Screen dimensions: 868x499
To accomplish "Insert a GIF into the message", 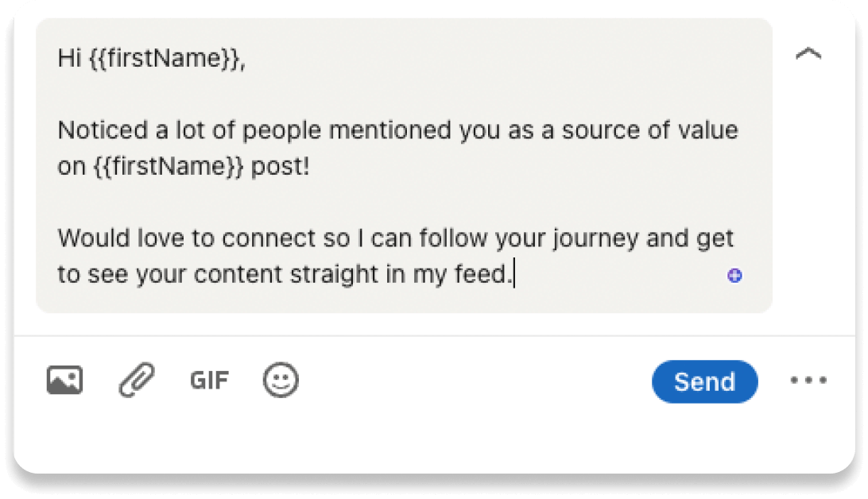I will (208, 380).
